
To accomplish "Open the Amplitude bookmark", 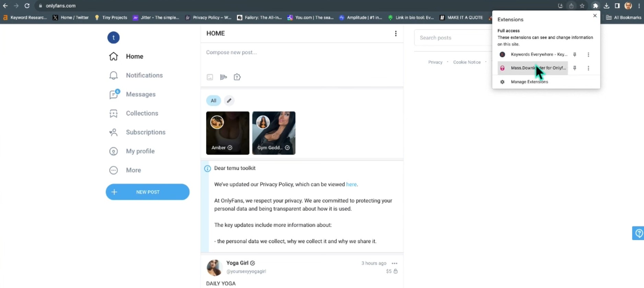I will [x=360, y=18].
